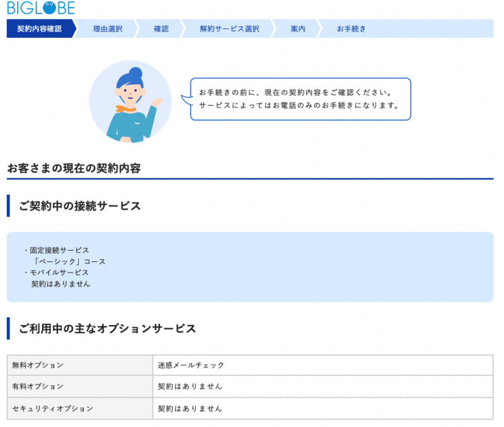
Task: Select the 固定接続サービス list item
Action: [59, 250]
